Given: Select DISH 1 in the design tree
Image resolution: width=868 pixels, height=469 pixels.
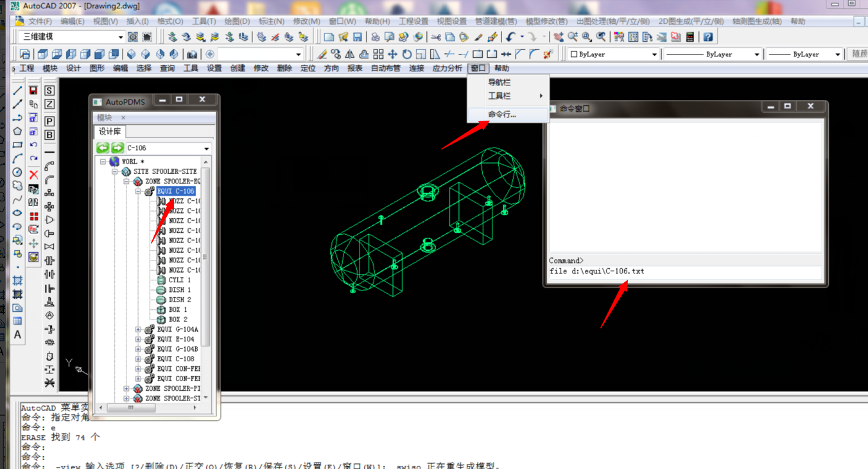Looking at the screenshot, I should tap(179, 290).
